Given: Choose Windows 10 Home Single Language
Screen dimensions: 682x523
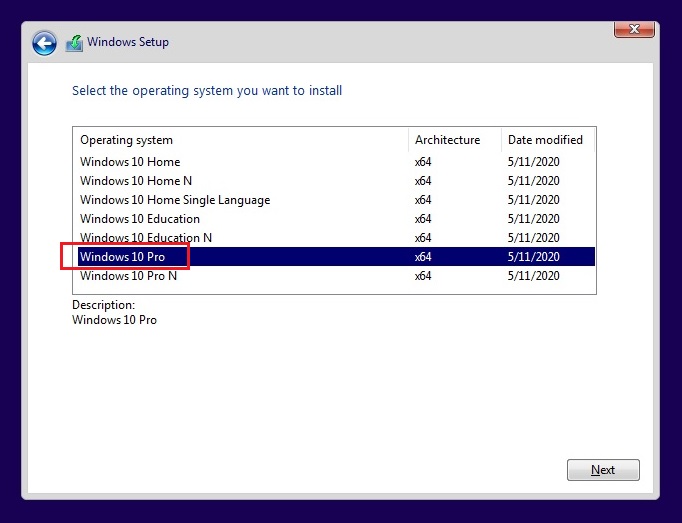Looking at the screenshot, I should click(334, 200).
